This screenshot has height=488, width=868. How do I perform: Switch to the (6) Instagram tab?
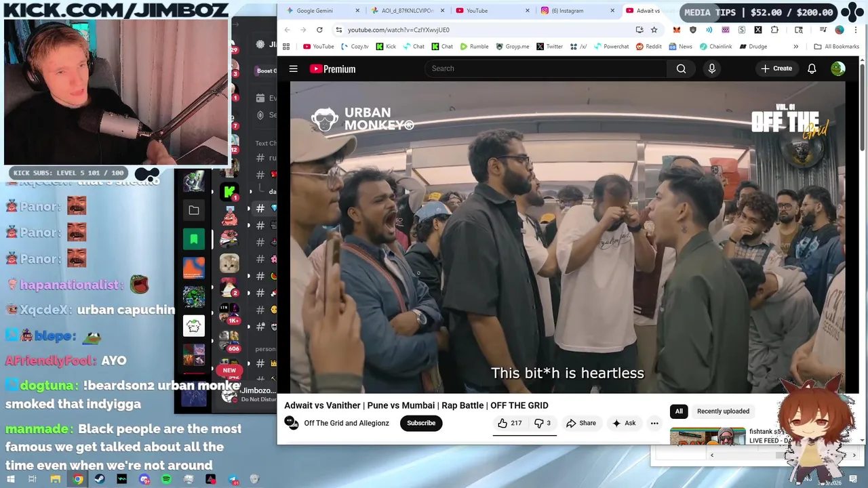point(578,10)
